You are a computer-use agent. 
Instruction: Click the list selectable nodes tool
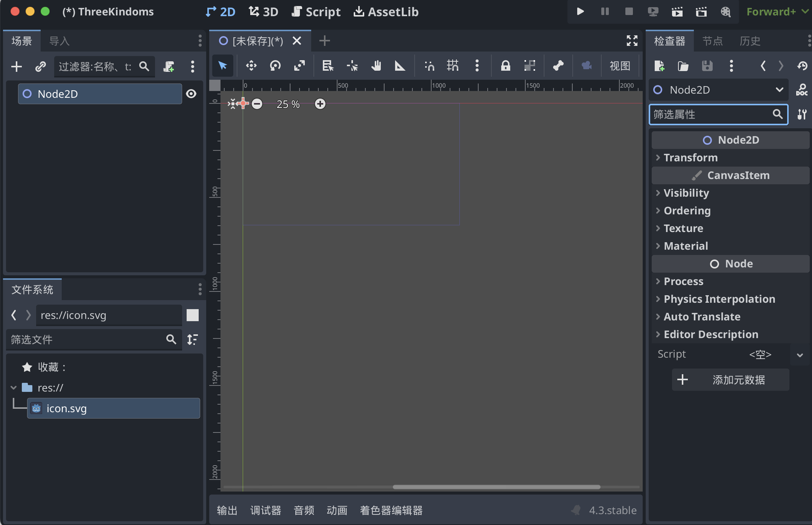tap(328, 66)
